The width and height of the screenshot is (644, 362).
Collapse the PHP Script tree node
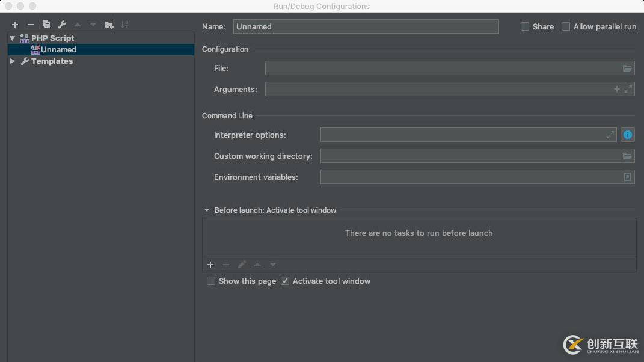click(x=13, y=38)
